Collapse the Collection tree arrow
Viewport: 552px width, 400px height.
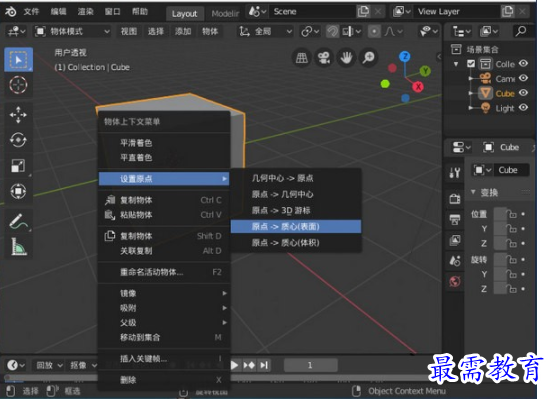click(456, 64)
